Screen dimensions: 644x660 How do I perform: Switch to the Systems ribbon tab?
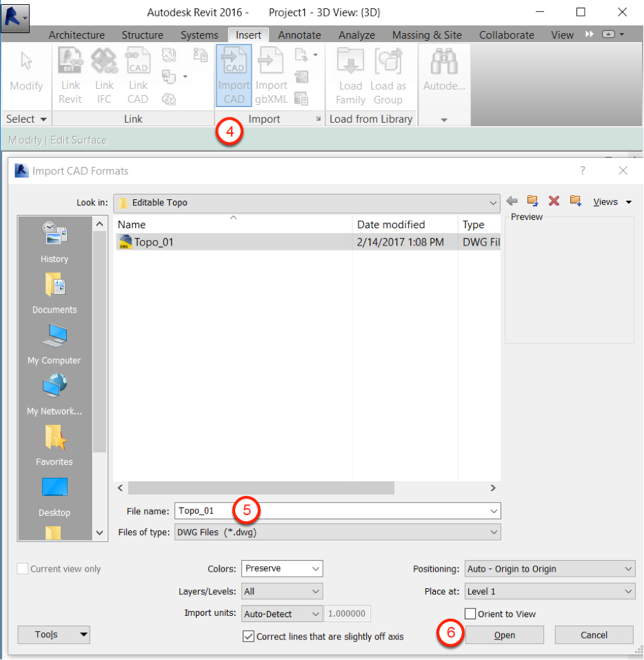[x=199, y=35]
